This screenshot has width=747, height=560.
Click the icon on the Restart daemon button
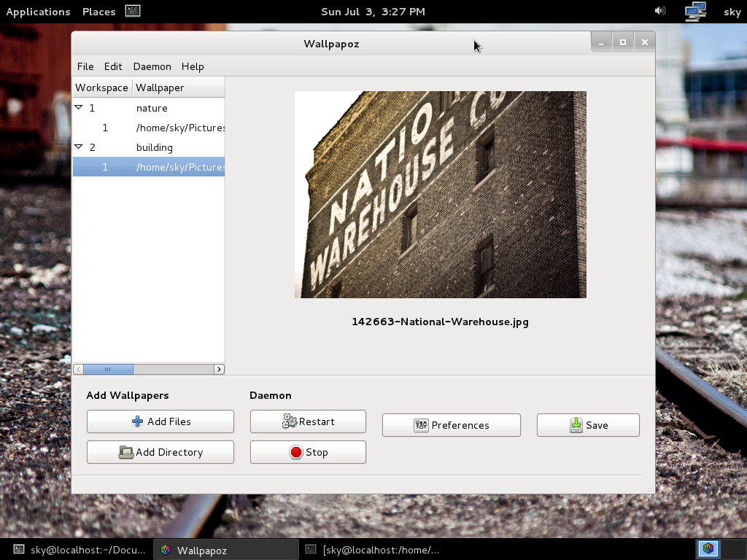(x=290, y=421)
